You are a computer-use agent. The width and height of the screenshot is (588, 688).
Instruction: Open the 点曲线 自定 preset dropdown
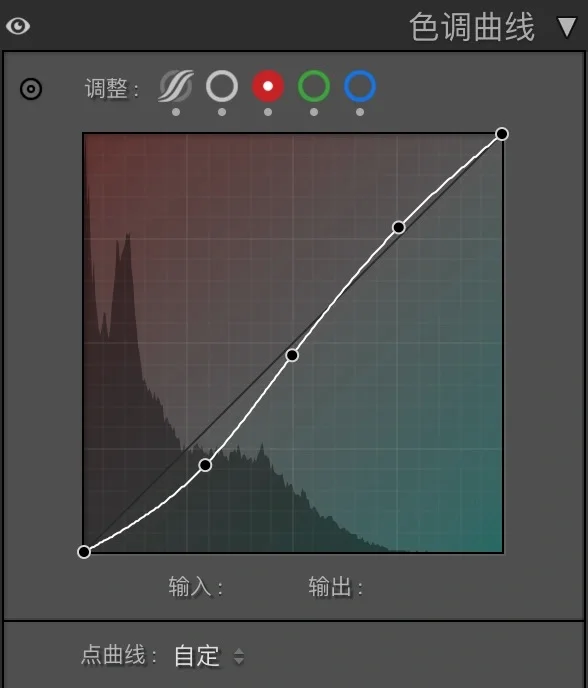pyautogui.click(x=209, y=656)
